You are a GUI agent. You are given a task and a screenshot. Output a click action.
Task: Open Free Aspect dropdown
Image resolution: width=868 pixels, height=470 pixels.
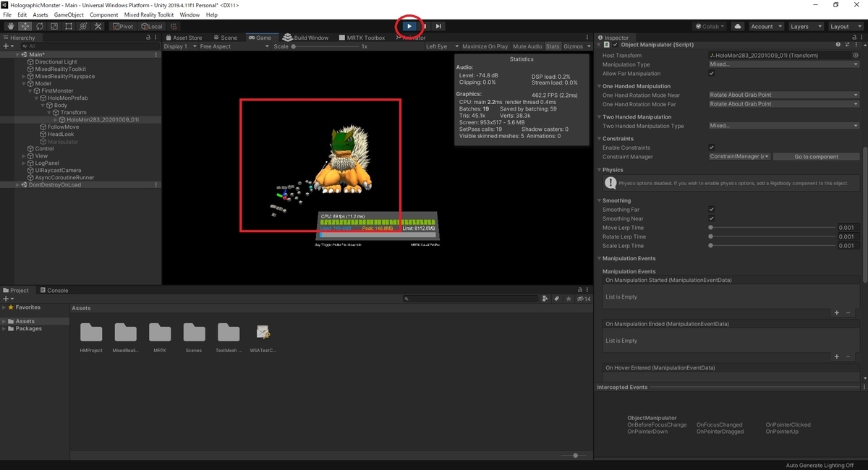coord(234,46)
